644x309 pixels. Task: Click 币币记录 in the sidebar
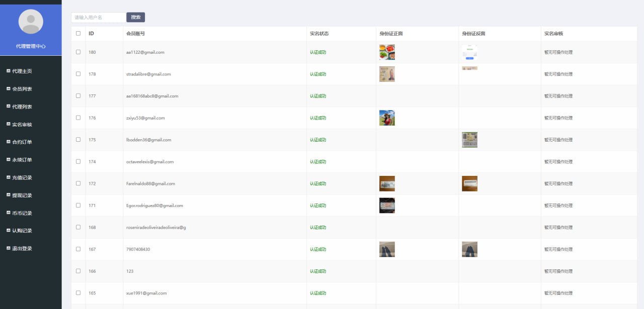click(x=22, y=213)
